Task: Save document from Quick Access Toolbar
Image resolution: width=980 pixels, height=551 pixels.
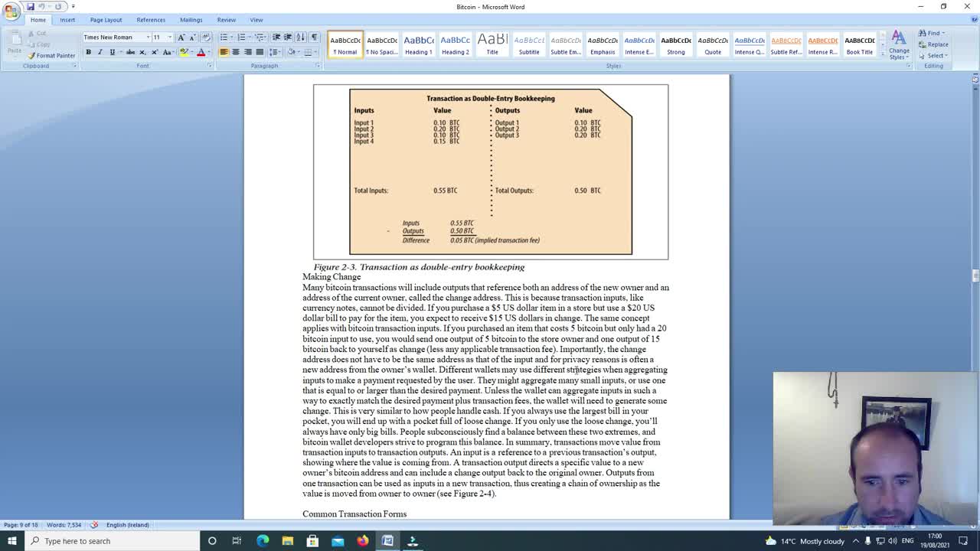Action: pyautogui.click(x=31, y=6)
